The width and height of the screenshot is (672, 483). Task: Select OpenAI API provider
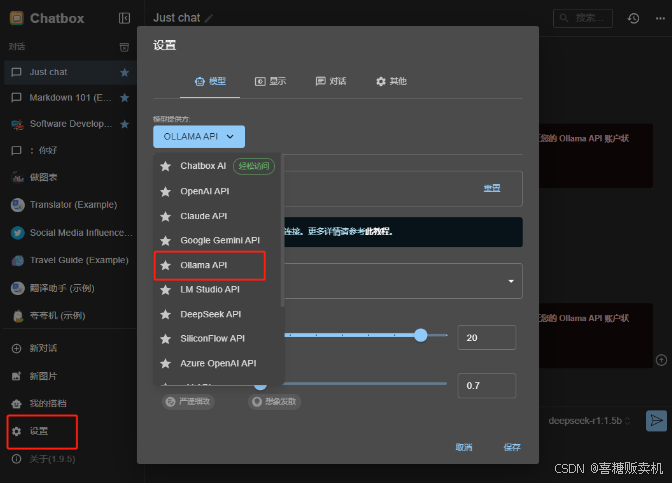[x=217, y=192]
